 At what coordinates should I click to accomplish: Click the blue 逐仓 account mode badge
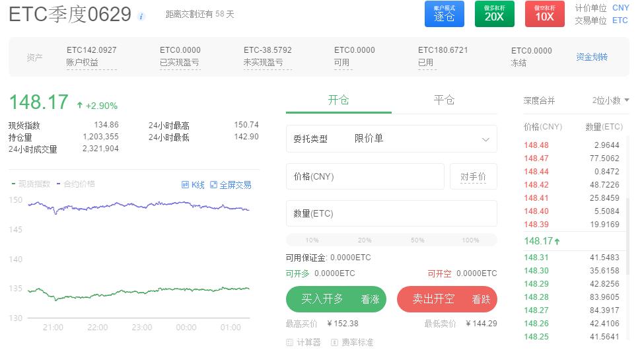click(x=444, y=14)
